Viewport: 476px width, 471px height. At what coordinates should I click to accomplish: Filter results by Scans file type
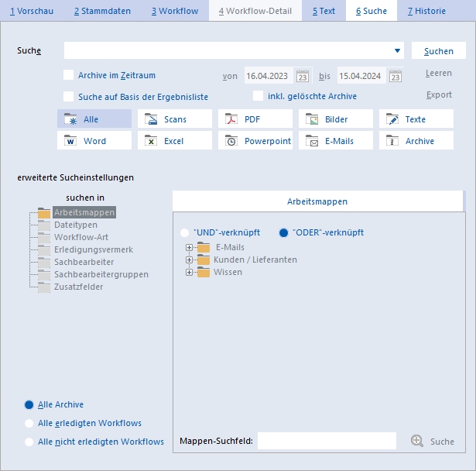pyautogui.click(x=175, y=119)
